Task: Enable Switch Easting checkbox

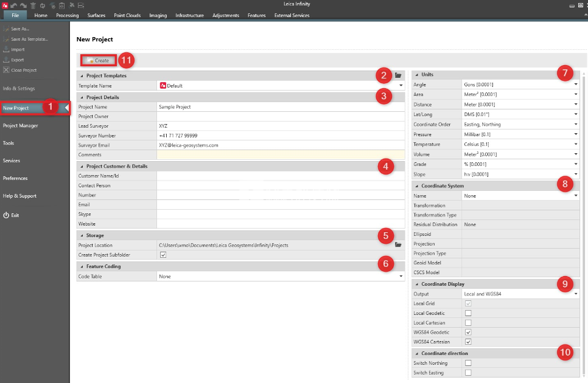Action: [x=468, y=373]
